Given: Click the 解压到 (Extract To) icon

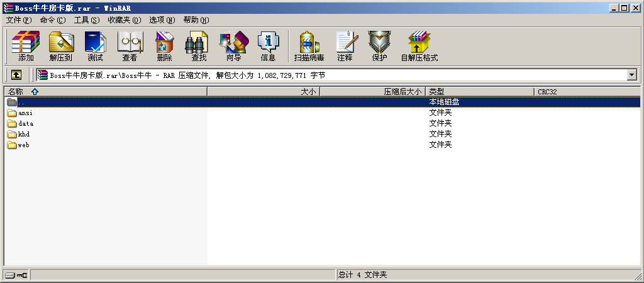Looking at the screenshot, I should click(x=61, y=46).
